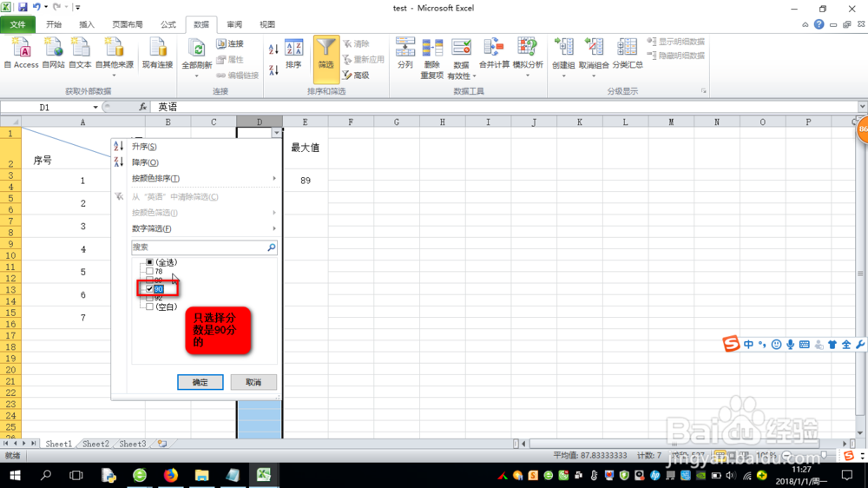Screen dimensions: 868x488
Task: Click the save icon in quick access toolbar
Action: coord(23,7)
